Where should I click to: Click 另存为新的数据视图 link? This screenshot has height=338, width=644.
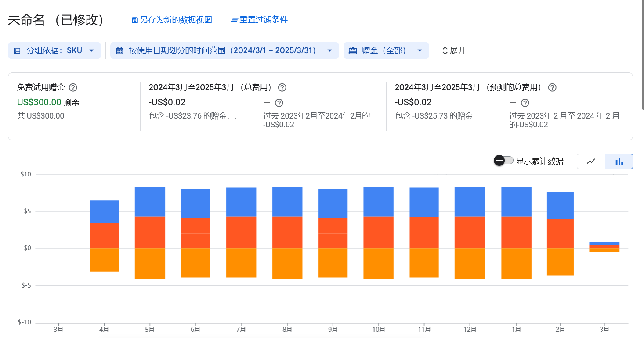click(176, 20)
